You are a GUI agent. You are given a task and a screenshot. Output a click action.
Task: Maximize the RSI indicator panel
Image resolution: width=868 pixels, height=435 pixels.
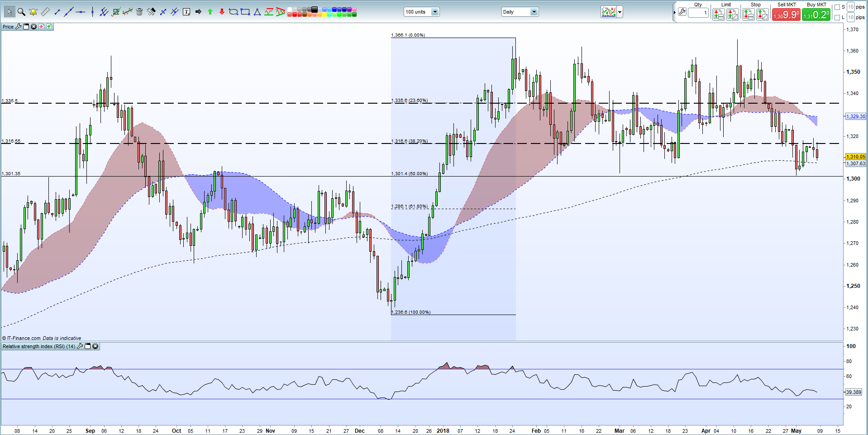pyautogui.click(x=88, y=346)
